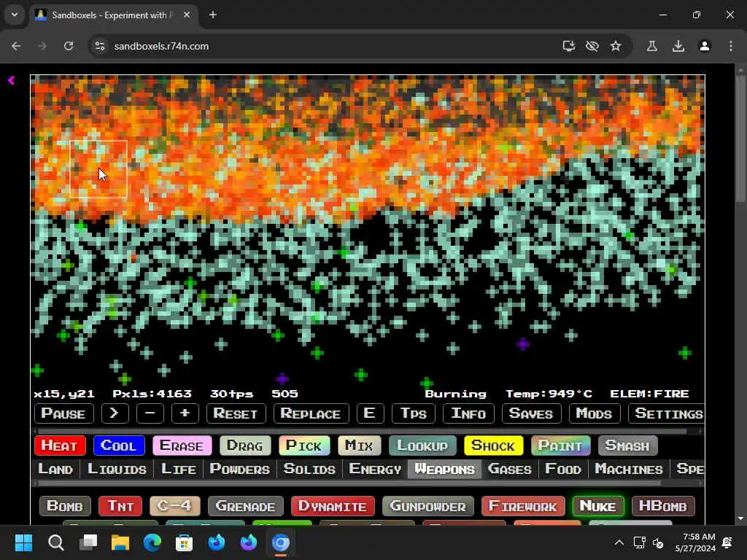Go back in browser history
This screenshot has width=747, height=560.
(x=16, y=46)
